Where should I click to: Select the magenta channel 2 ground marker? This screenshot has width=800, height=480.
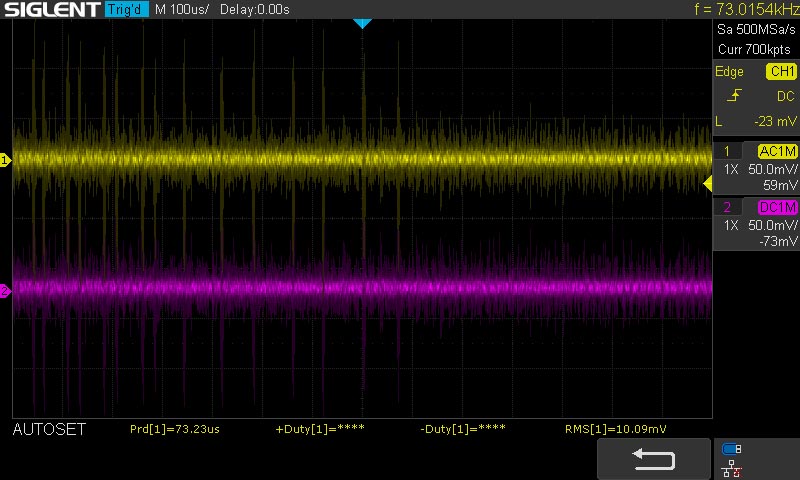(x=5, y=291)
